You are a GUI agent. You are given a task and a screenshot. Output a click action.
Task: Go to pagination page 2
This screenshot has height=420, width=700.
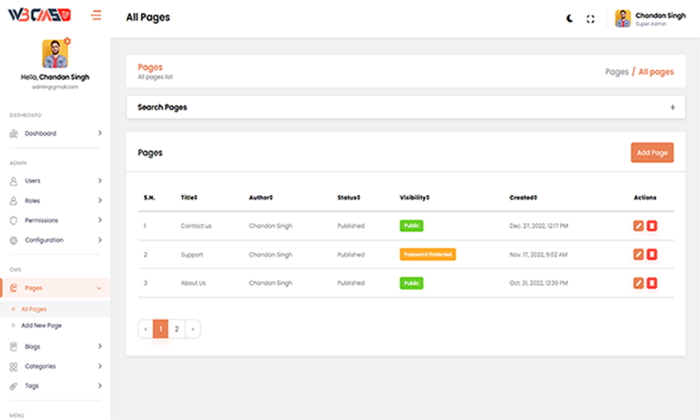point(176,328)
